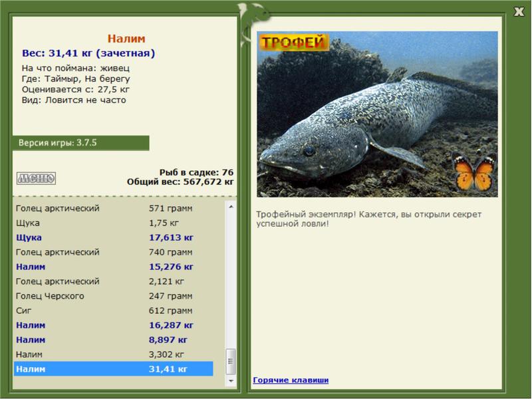Choose the Сиг 612 грамм row
Viewport: 532px width, 399px height.
click(114, 311)
